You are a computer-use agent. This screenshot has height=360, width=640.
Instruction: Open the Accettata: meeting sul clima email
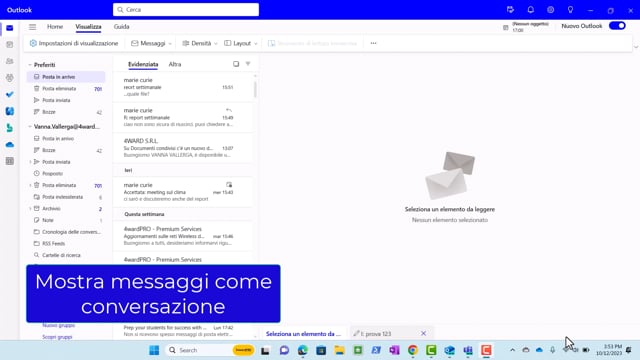183,192
